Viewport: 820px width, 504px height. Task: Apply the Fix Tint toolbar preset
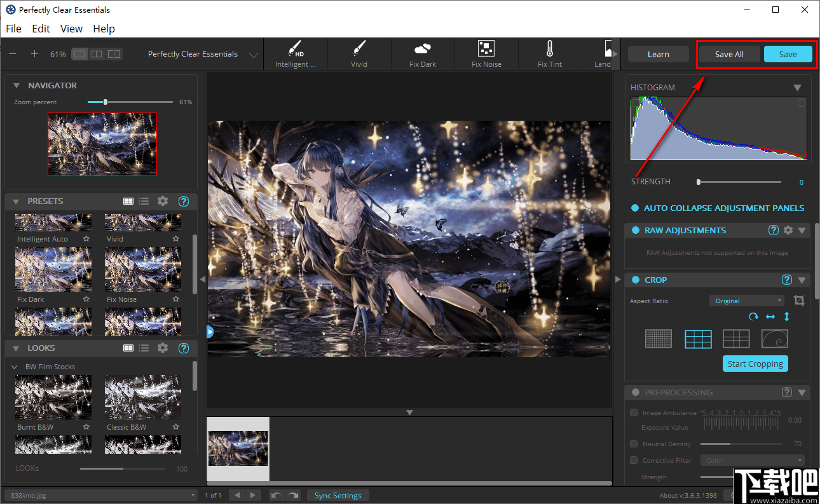[x=550, y=54]
